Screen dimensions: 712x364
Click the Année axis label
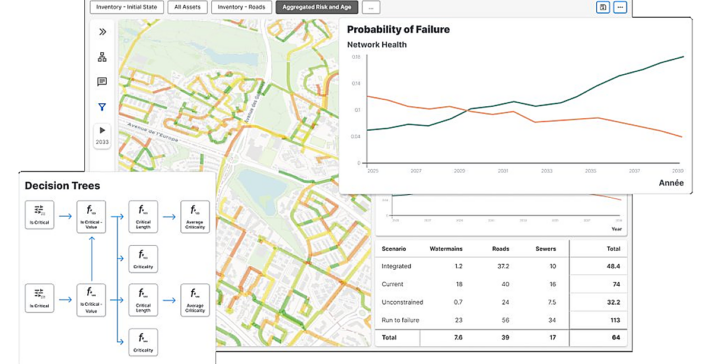tap(671, 183)
